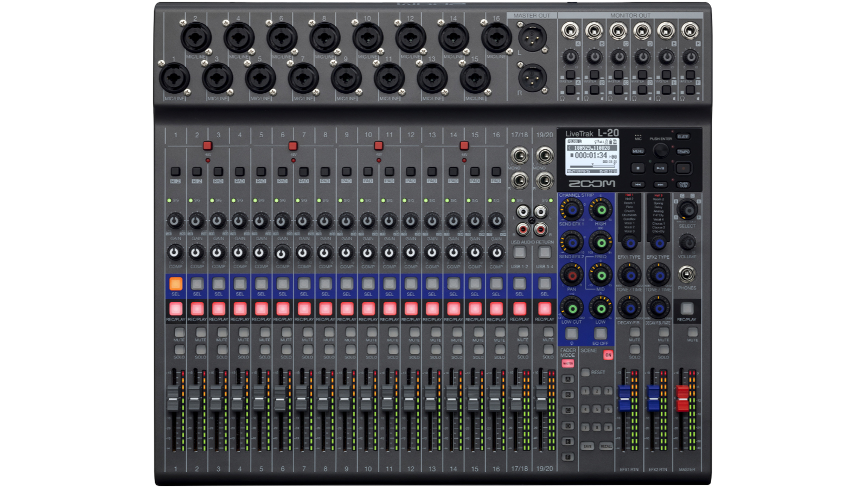Switch fader mode to MASTER
Image resolution: width=868 pixels, height=488 pixels.
click(567, 363)
